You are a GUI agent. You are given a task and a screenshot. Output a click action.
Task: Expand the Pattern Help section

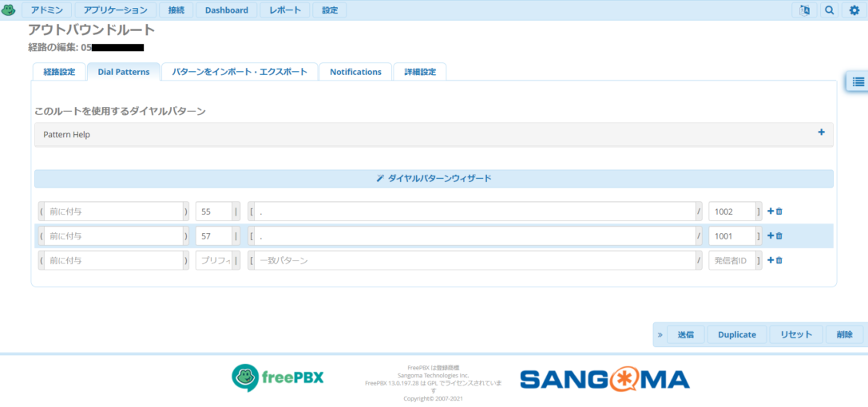(x=821, y=133)
